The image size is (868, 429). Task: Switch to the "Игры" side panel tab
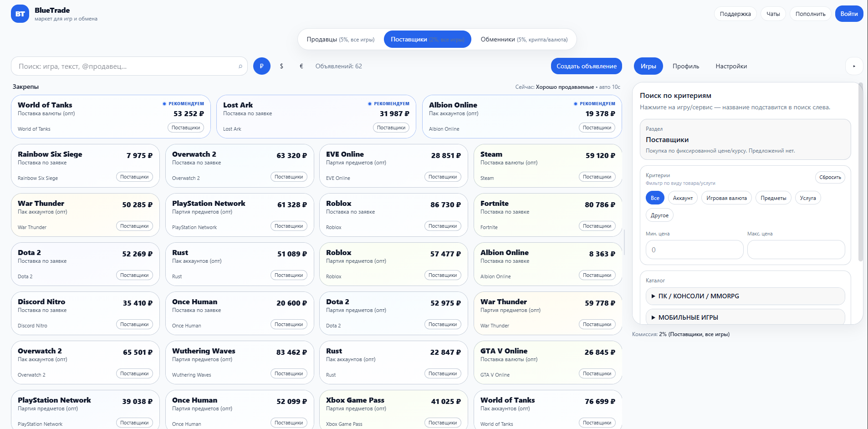[648, 66]
